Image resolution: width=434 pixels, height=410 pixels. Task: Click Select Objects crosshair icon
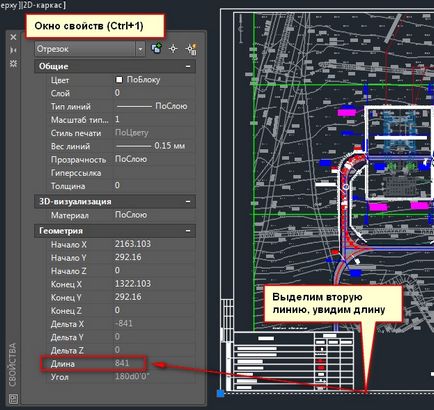(173, 49)
